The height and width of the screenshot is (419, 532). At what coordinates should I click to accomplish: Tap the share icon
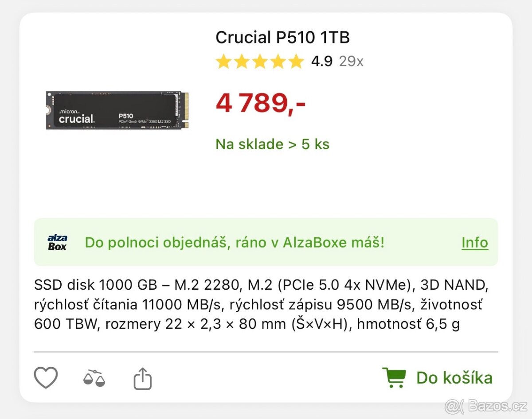click(x=143, y=378)
